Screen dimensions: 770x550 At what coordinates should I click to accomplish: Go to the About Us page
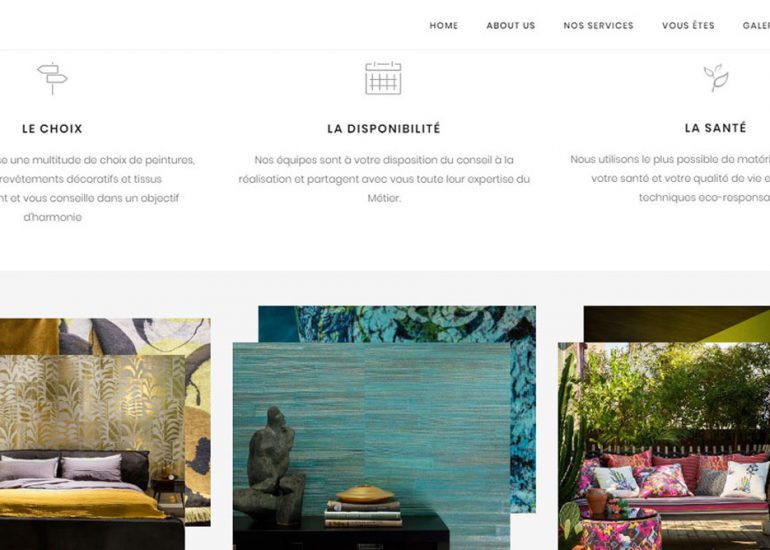(x=511, y=26)
